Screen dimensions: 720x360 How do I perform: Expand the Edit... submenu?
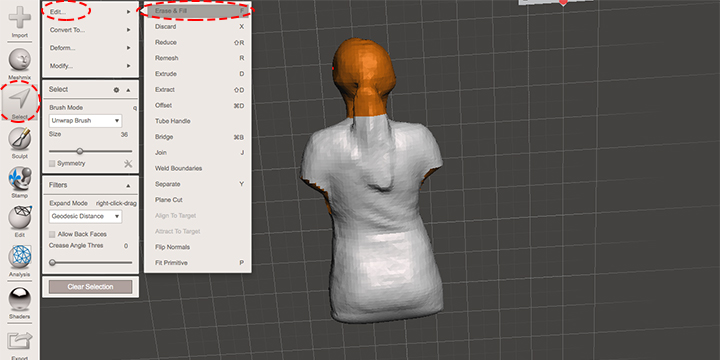point(90,12)
